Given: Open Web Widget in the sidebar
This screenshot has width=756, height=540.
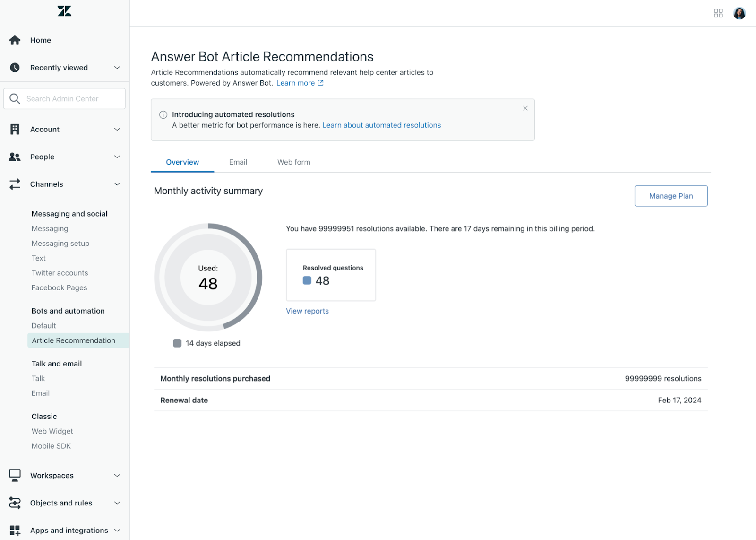Looking at the screenshot, I should tap(52, 431).
